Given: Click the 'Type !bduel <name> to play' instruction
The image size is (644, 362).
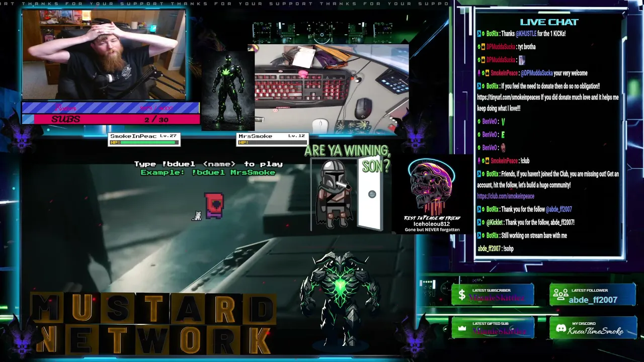Looking at the screenshot, I should click(x=208, y=164).
